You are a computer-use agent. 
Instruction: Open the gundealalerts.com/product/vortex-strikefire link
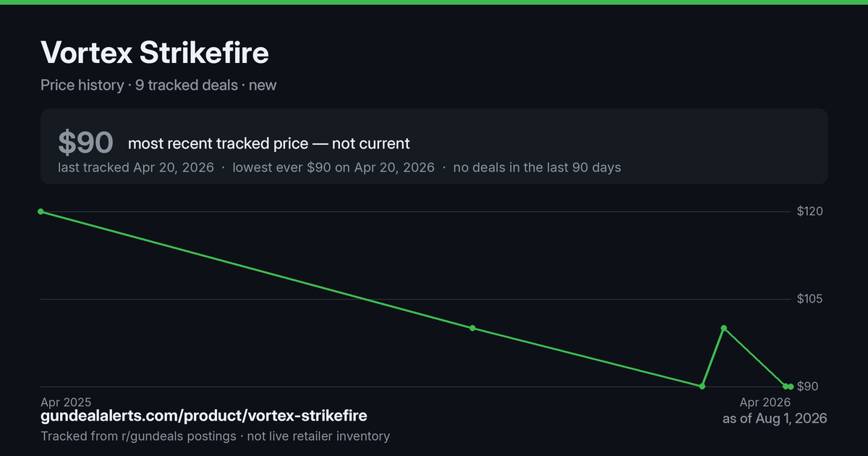coord(204,416)
